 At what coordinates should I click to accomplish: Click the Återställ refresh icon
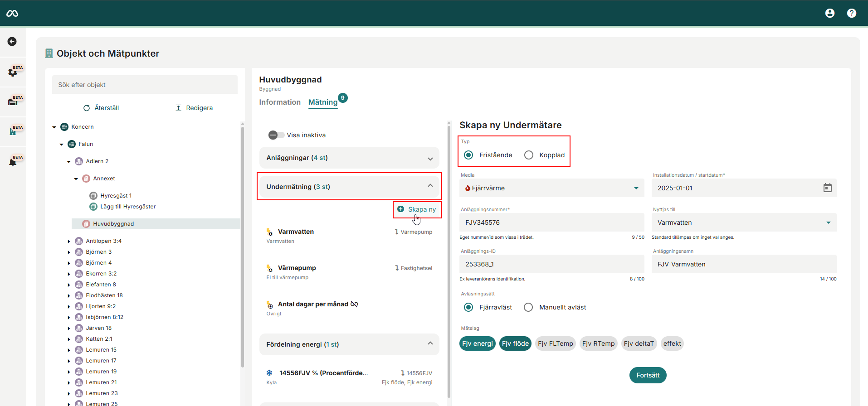(87, 108)
